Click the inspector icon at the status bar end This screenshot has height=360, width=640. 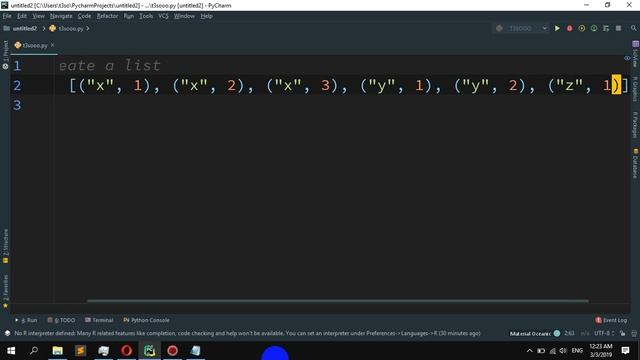(x=634, y=333)
